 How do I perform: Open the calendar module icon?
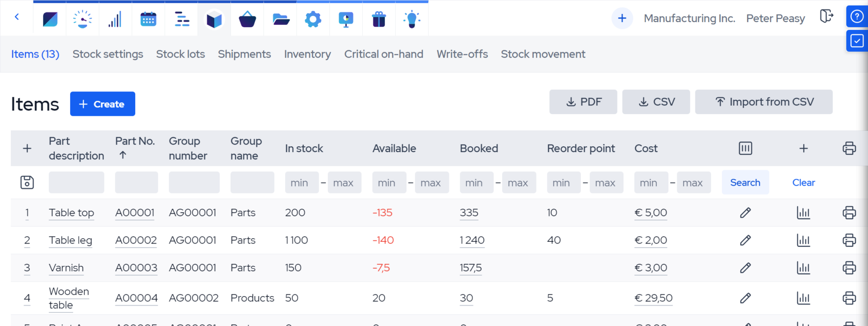point(148,19)
